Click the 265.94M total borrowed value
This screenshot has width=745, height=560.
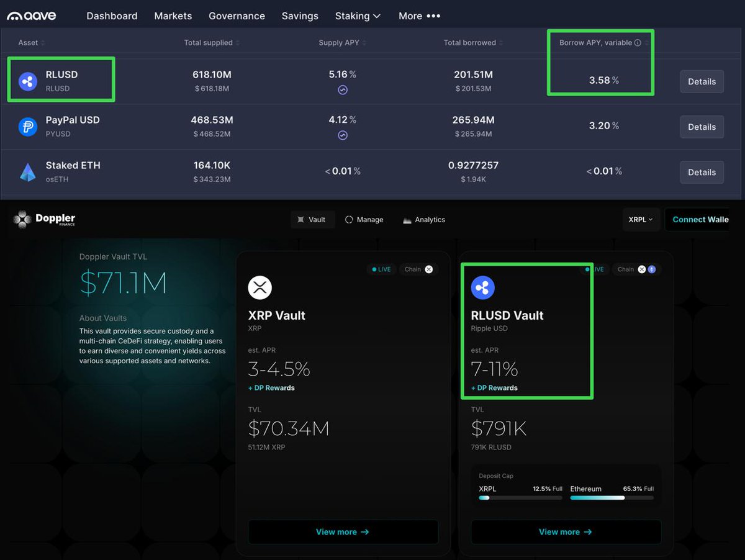point(473,120)
